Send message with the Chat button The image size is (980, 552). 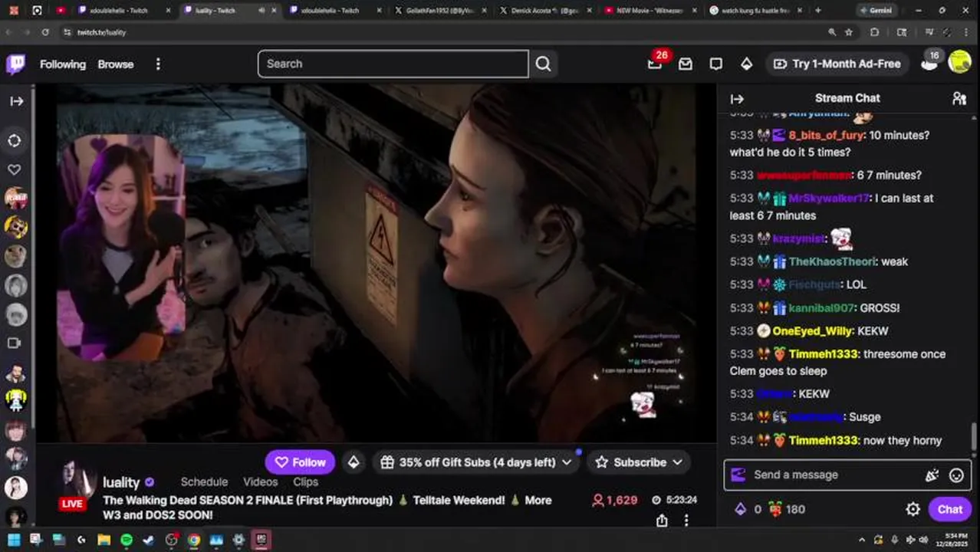tap(949, 509)
